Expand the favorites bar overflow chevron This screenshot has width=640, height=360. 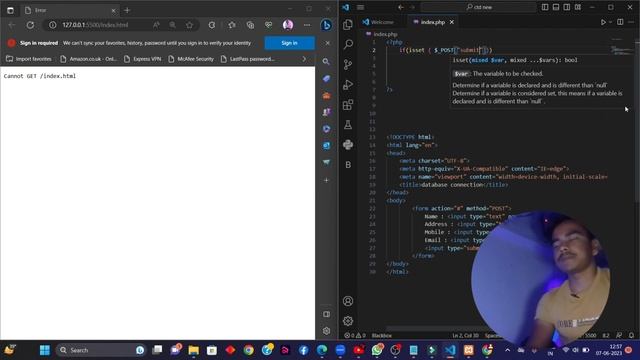pyautogui.click(x=304, y=59)
